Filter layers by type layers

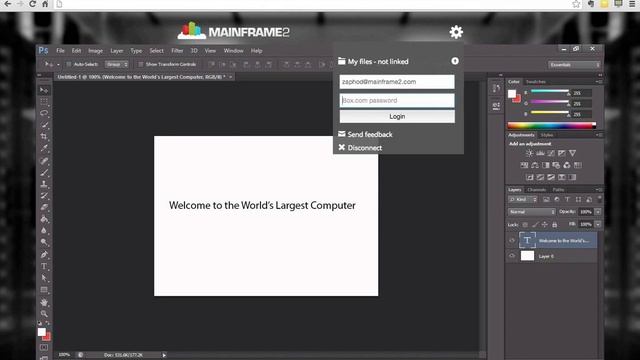567,199
